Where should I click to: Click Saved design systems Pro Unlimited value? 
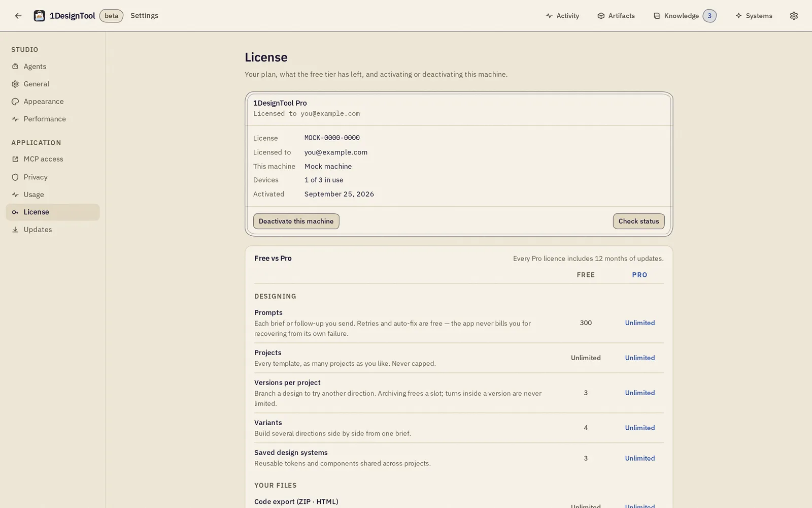pyautogui.click(x=640, y=458)
